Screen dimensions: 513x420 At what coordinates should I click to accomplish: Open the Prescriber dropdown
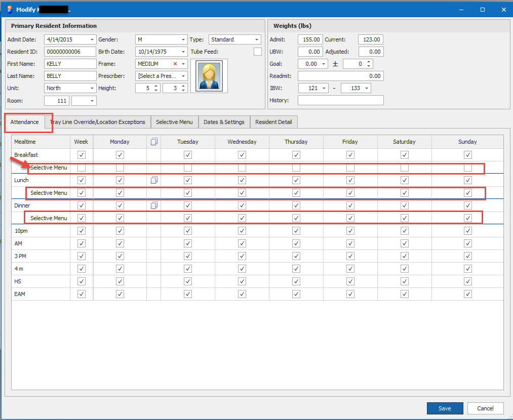tap(183, 76)
